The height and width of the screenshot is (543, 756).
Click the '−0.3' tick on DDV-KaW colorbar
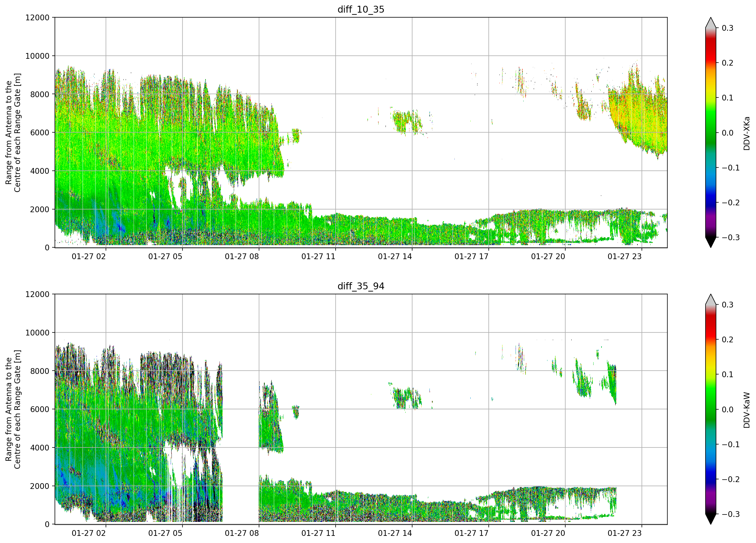[731, 514]
